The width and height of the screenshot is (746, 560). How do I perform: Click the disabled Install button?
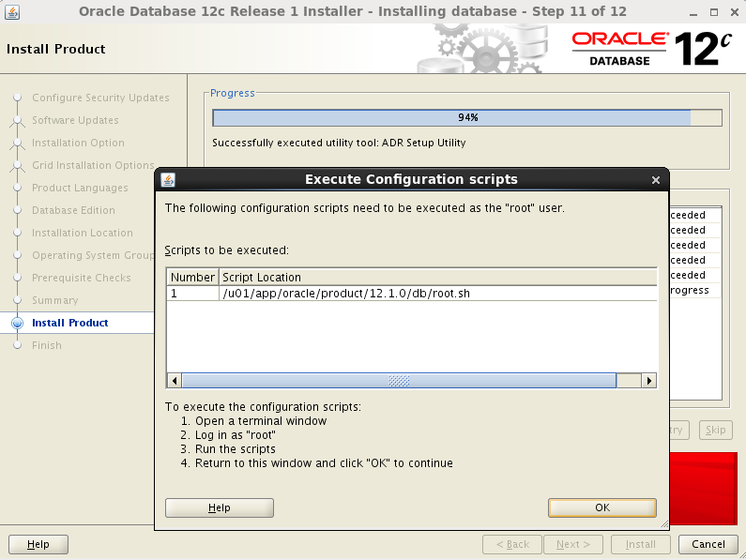click(640, 544)
